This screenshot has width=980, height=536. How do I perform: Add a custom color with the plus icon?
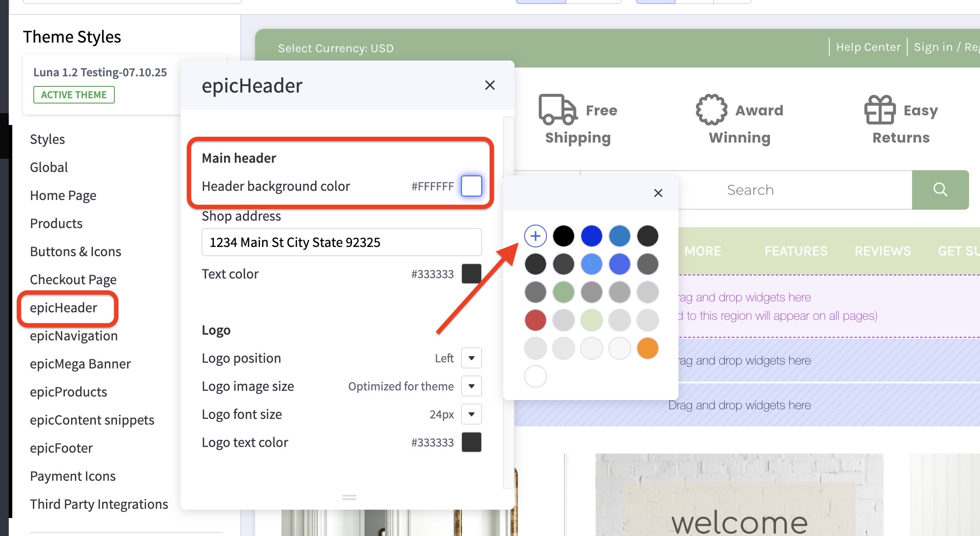(x=535, y=236)
